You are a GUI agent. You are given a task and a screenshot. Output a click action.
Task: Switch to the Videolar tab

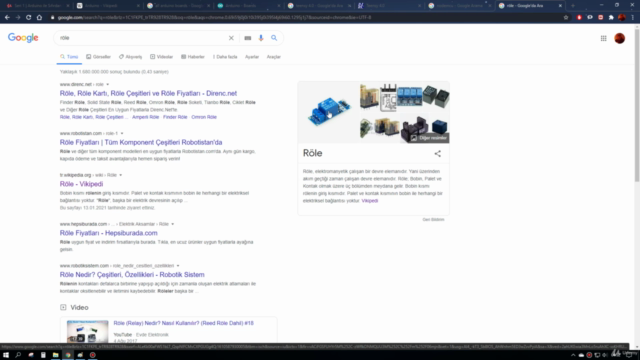point(162,57)
